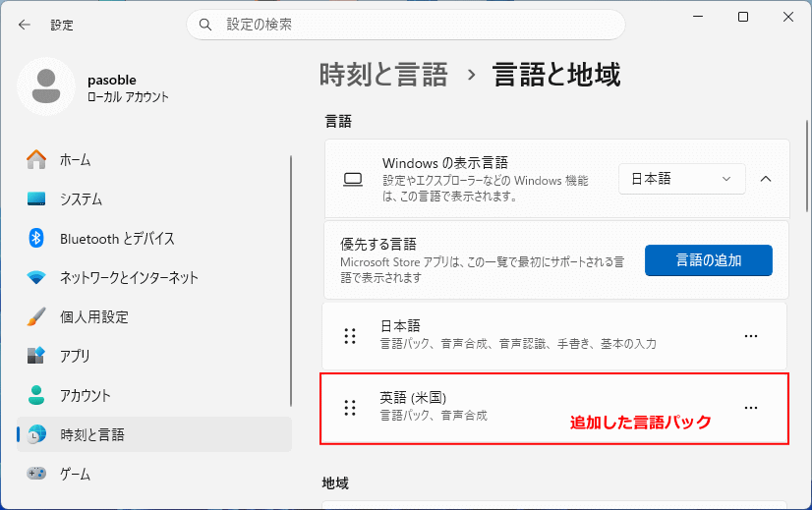812x510 pixels.
Task: Open アカウント settings page
Action: point(154,395)
